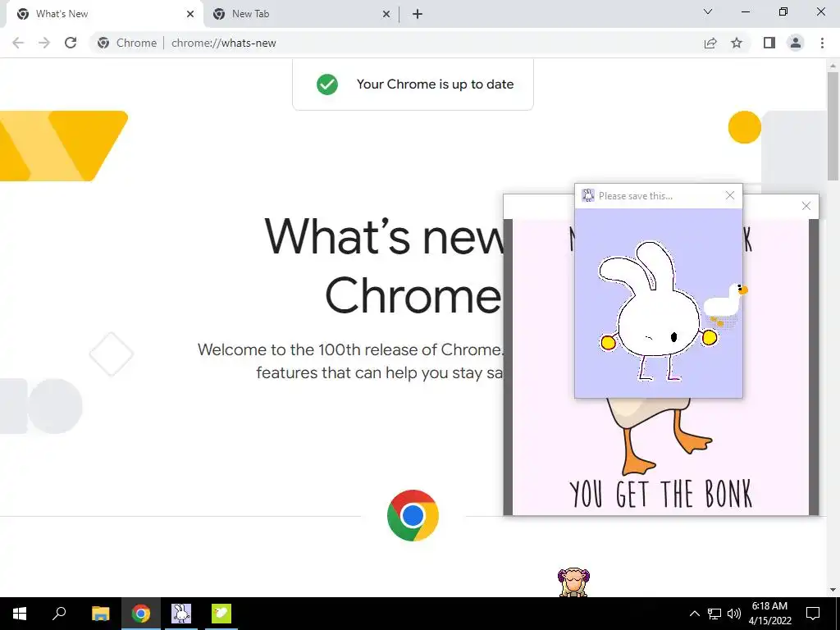Click the sheep pet sitting on the taskbar

click(x=573, y=582)
